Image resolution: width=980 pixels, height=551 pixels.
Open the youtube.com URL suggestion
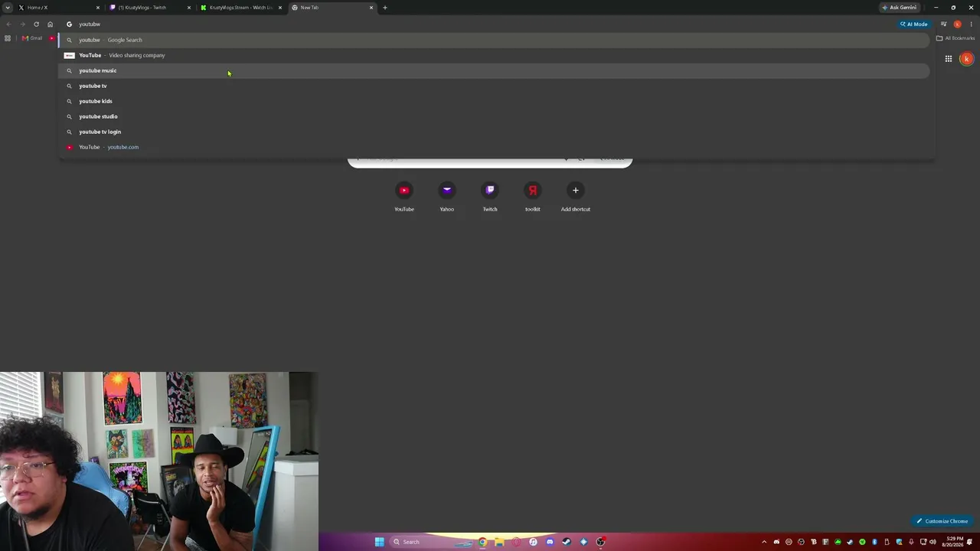coord(495,147)
